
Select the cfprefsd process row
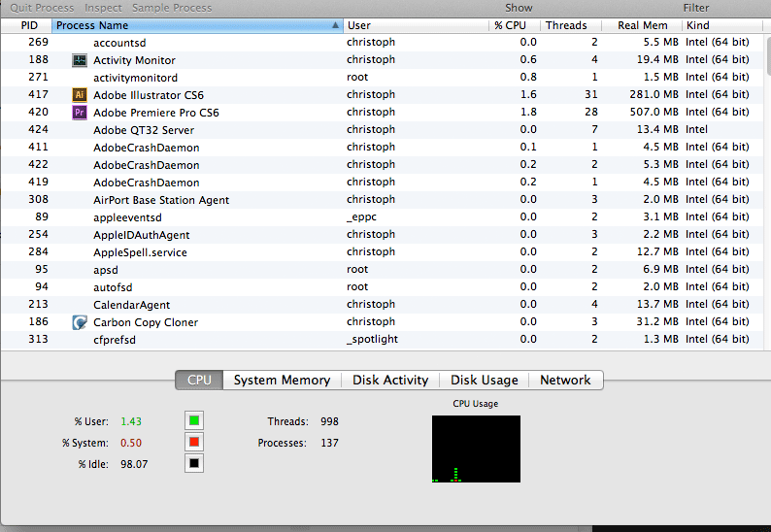382,339
